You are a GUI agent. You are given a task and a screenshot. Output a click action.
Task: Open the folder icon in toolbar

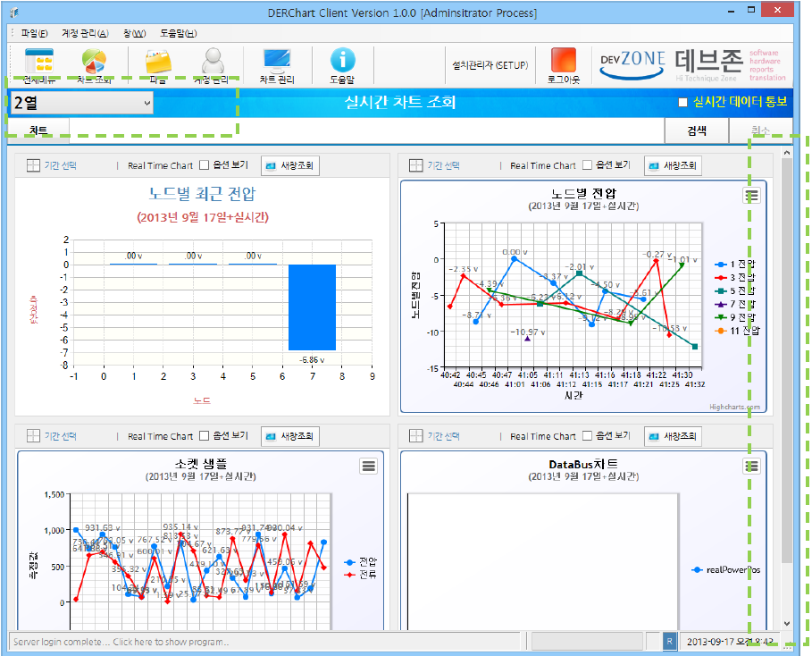coord(158,62)
